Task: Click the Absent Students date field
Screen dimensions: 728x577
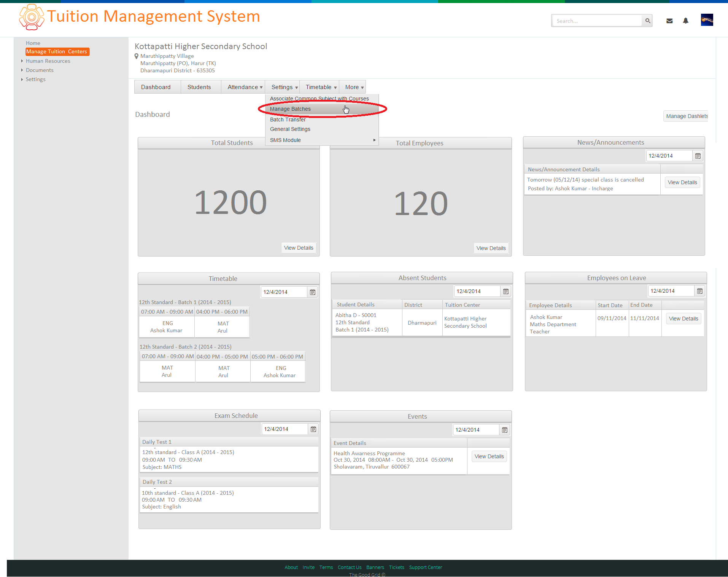Action: (x=477, y=292)
